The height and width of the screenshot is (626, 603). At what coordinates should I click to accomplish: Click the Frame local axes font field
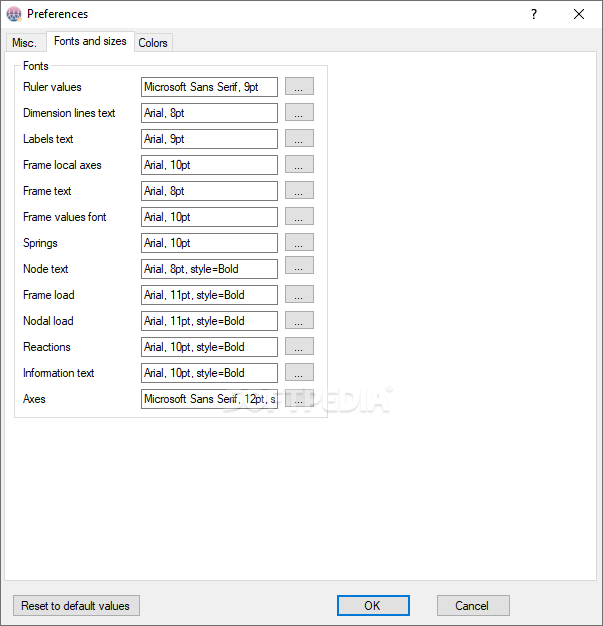[x=209, y=165]
